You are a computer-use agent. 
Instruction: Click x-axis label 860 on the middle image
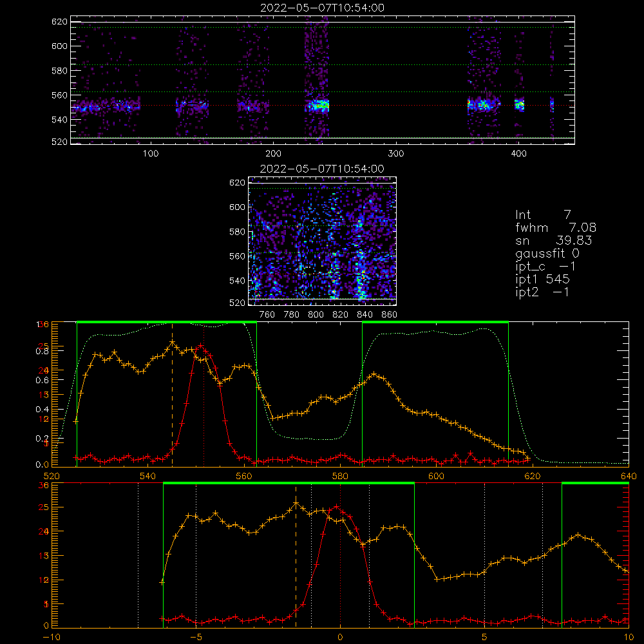point(390,315)
